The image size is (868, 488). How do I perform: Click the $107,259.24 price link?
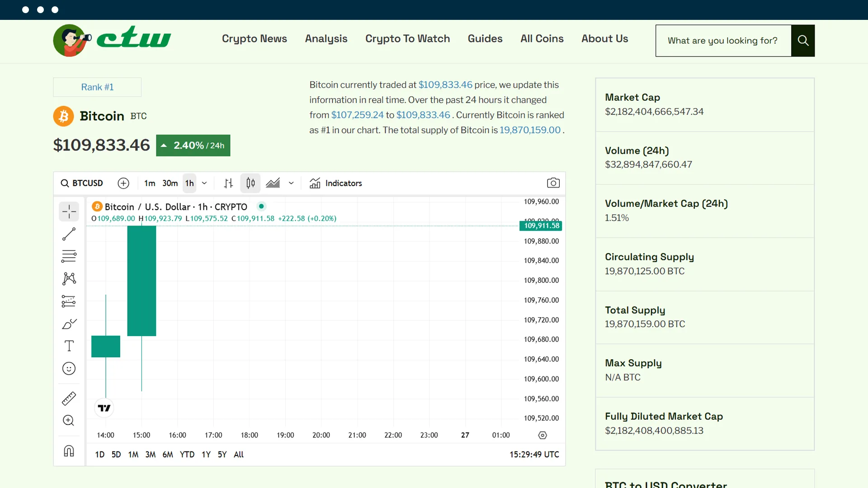358,115
